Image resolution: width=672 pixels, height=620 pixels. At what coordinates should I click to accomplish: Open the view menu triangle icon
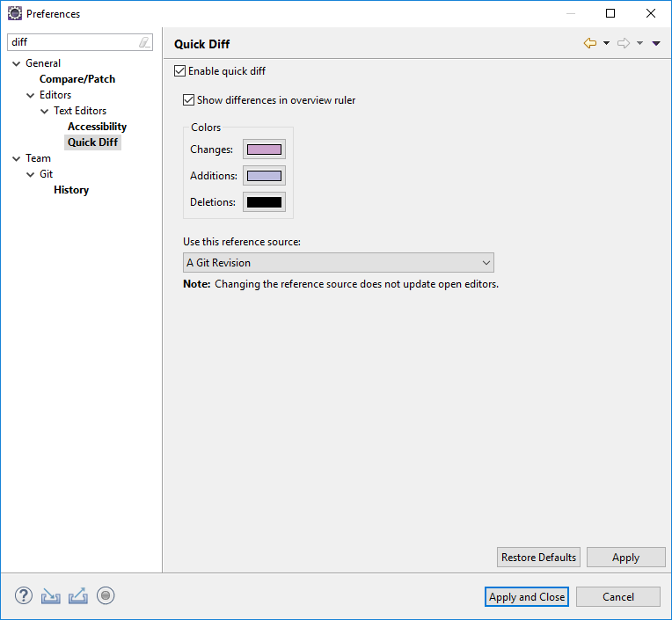pyautogui.click(x=656, y=43)
